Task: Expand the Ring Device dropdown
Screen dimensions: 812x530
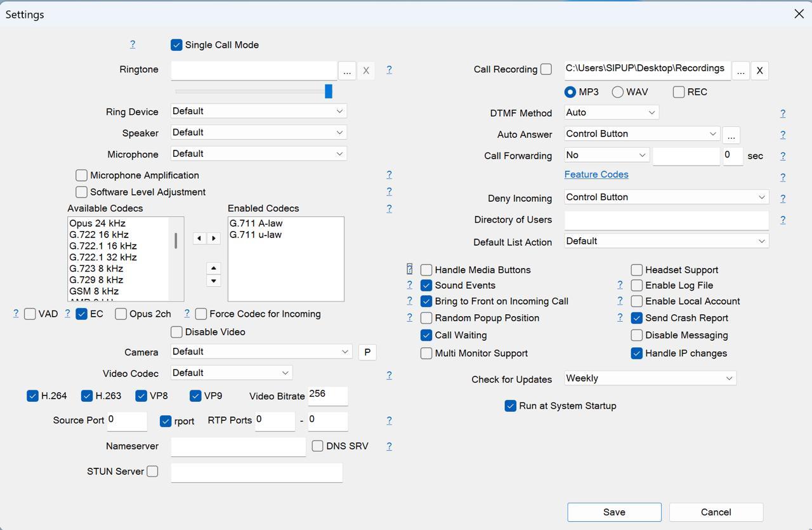Action: tap(259, 111)
